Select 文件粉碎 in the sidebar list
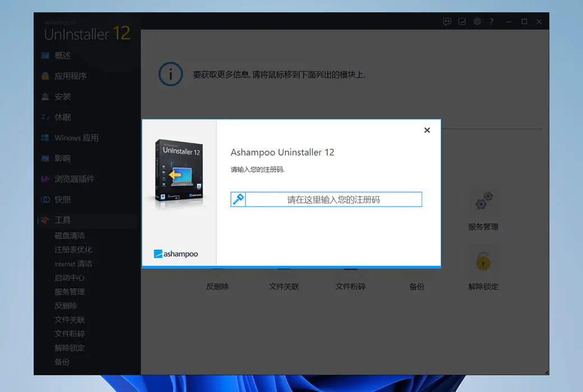 (x=70, y=334)
